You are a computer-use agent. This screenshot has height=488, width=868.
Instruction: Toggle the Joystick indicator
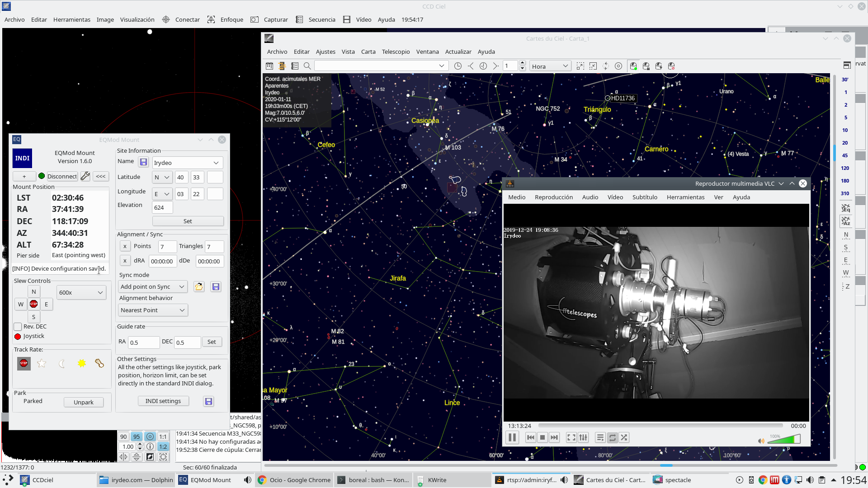click(18, 337)
